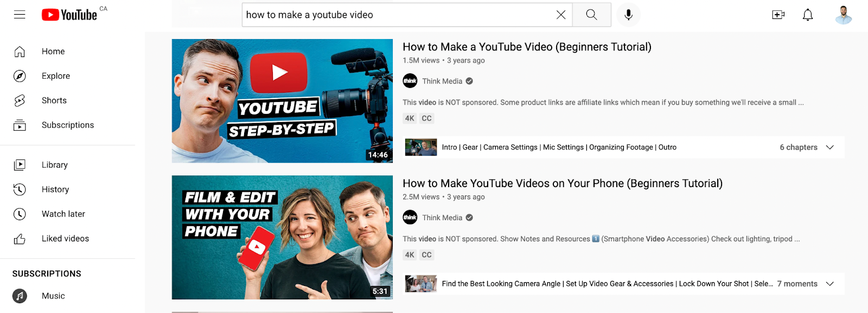Open the 'How to Make a YouTube Video (Beginners Tutorial)' title

(x=527, y=47)
